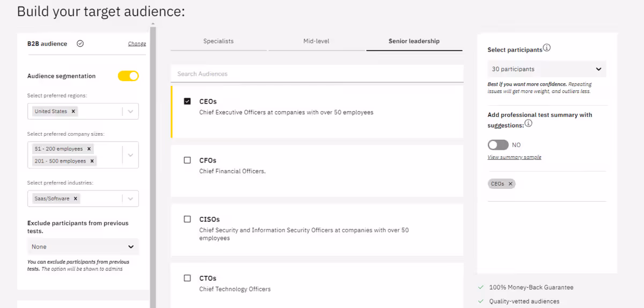The width and height of the screenshot is (644, 308).
Task: Click the 201 - 500 employees tag label
Action: [60, 161]
